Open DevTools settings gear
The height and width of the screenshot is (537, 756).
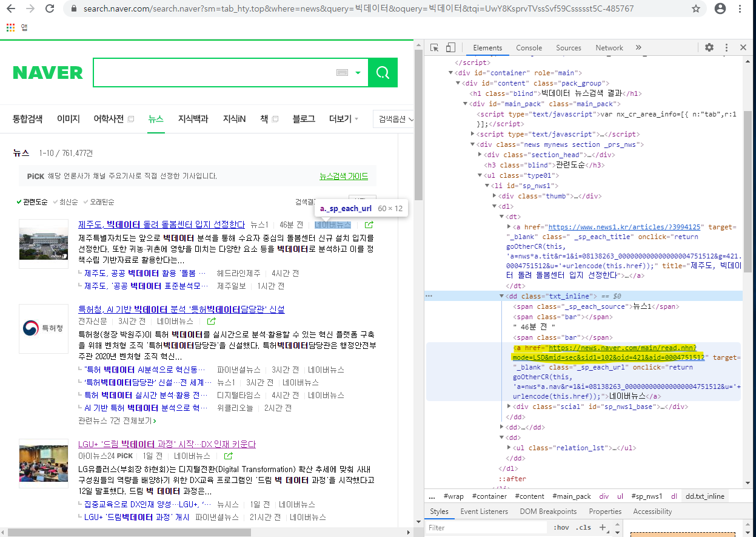[709, 48]
